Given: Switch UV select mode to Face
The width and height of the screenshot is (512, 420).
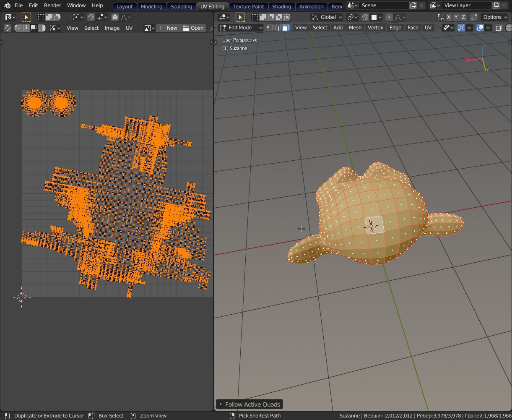Looking at the screenshot, I should tap(34, 28).
